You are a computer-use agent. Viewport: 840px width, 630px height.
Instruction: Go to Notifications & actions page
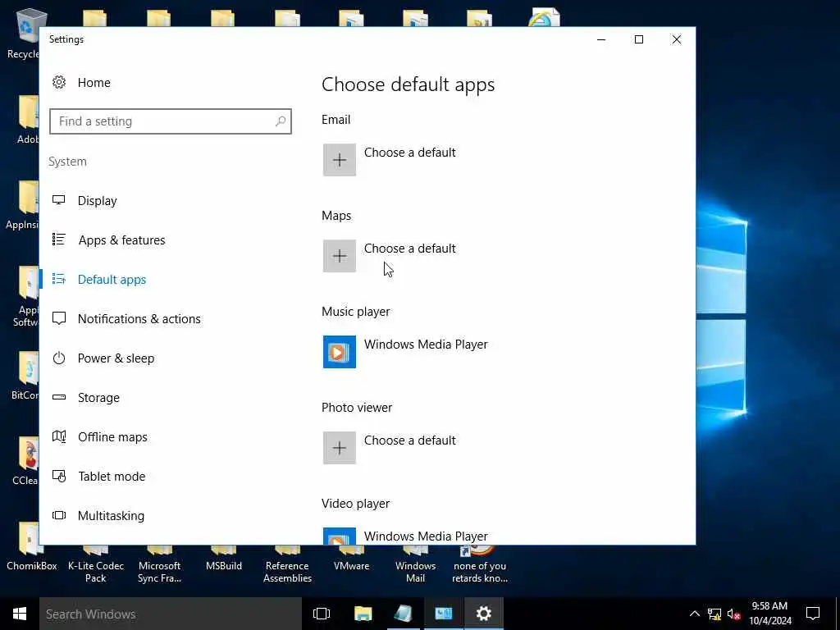coord(139,319)
